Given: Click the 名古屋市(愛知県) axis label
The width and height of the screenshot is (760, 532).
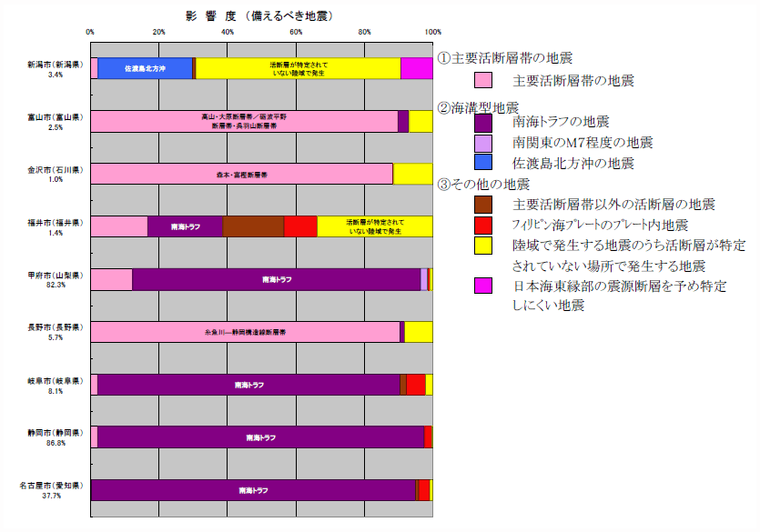Looking at the screenshot, I should click(x=51, y=485).
